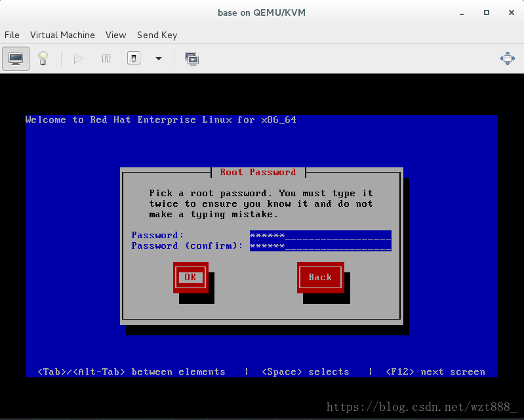Focus the Password (confirm) input field
The width and height of the screenshot is (524, 420).
tap(321, 246)
